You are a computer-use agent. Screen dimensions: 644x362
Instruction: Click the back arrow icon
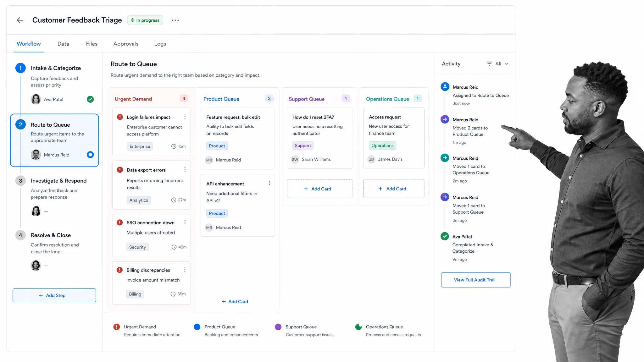[x=20, y=20]
